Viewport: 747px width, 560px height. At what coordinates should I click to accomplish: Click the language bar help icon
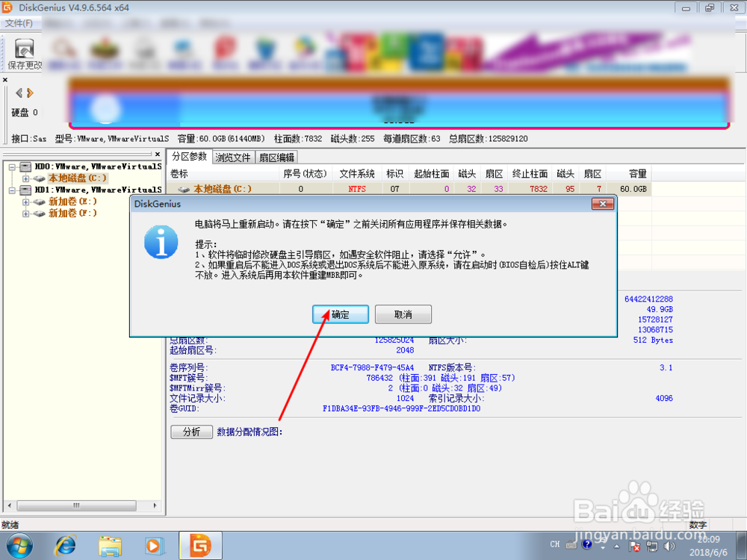pyautogui.click(x=587, y=544)
